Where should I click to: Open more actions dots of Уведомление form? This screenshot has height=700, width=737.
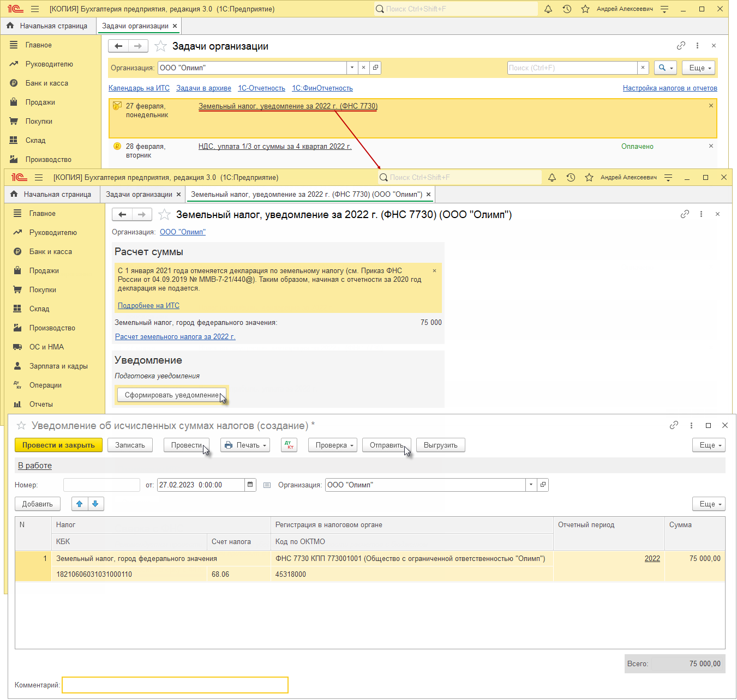point(691,425)
